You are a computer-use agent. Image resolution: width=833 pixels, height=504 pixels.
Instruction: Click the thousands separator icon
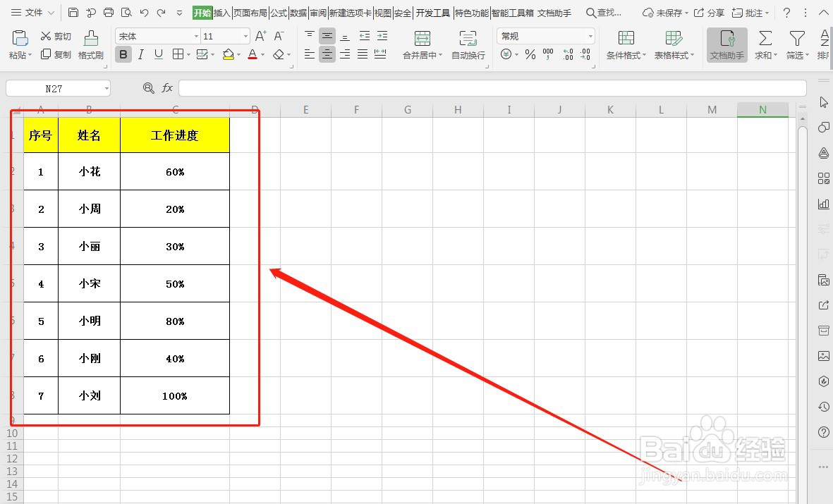pyautogui.click(x=548, y=54)
